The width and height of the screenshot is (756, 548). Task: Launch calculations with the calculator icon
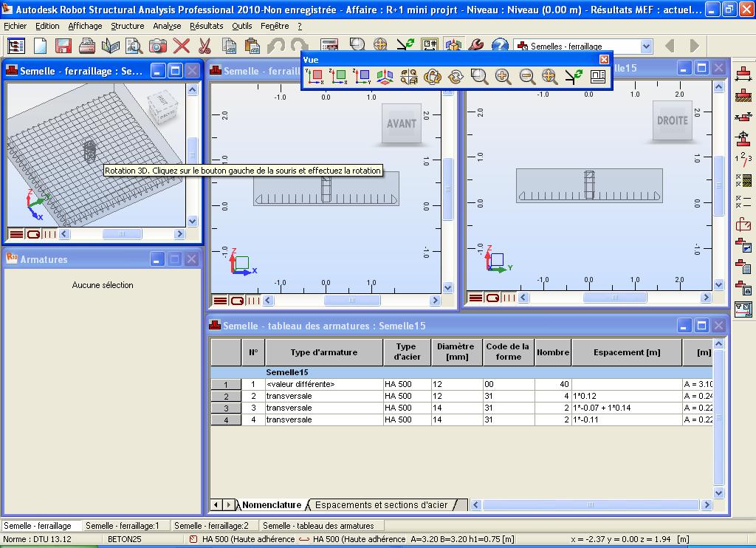(329, 44)
